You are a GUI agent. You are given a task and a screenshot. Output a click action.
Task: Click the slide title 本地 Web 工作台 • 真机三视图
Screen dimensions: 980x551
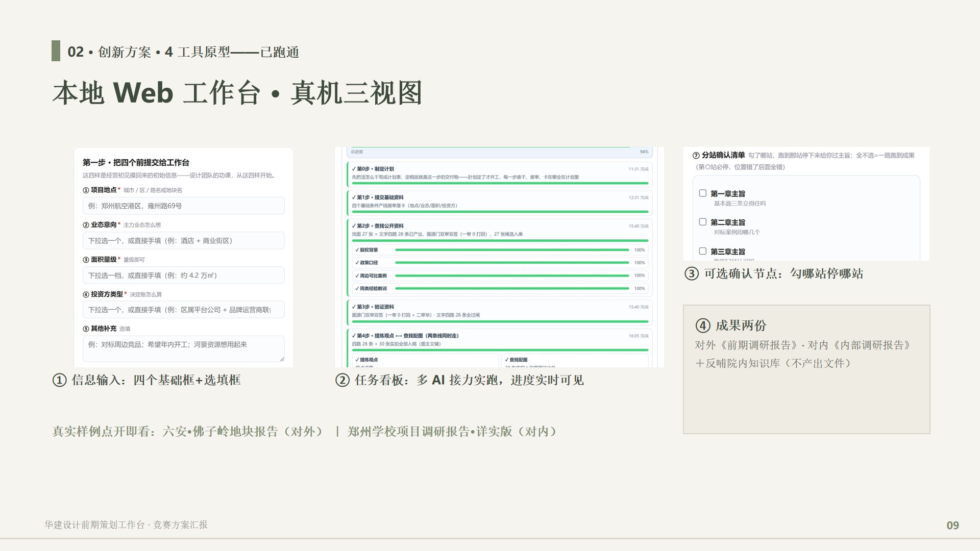237,93
